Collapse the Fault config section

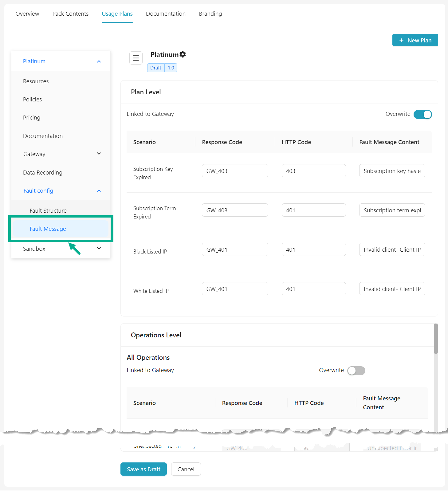(99, 191)
